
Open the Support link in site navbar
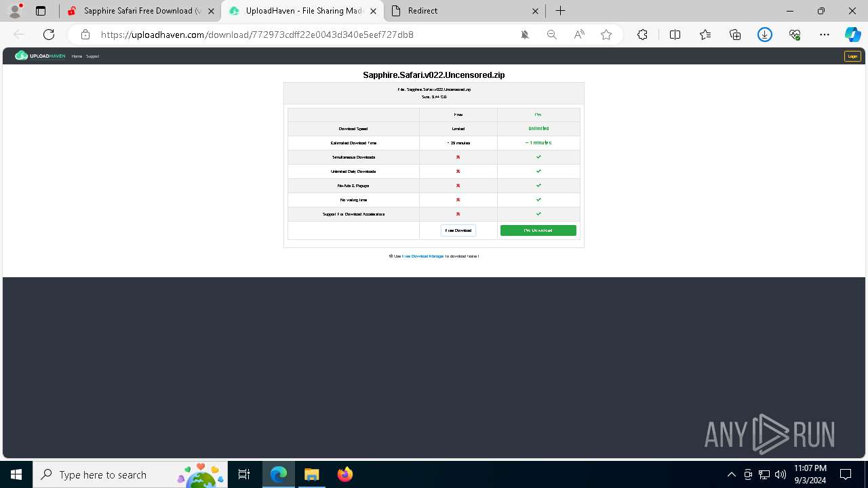click(92, 56)
